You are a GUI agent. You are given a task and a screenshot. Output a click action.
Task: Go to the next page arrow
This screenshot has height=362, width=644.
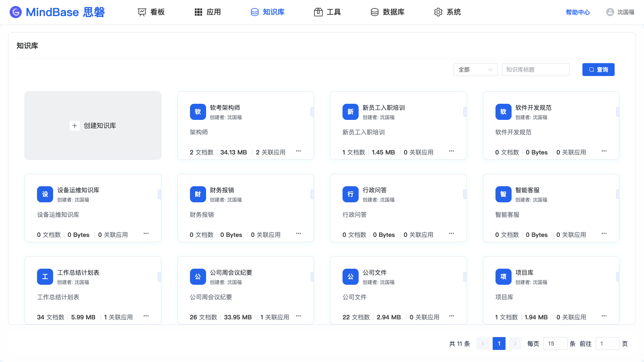pos(515,343)
